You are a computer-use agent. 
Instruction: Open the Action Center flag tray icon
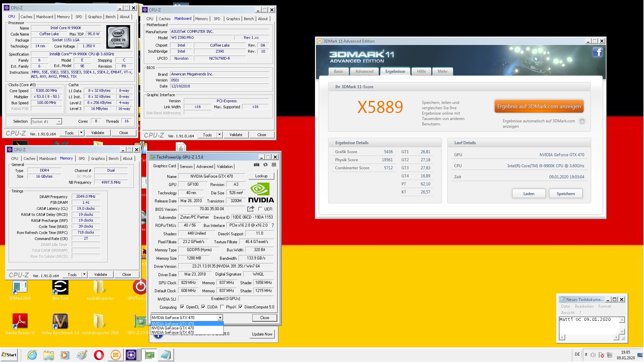pos(601,355)
